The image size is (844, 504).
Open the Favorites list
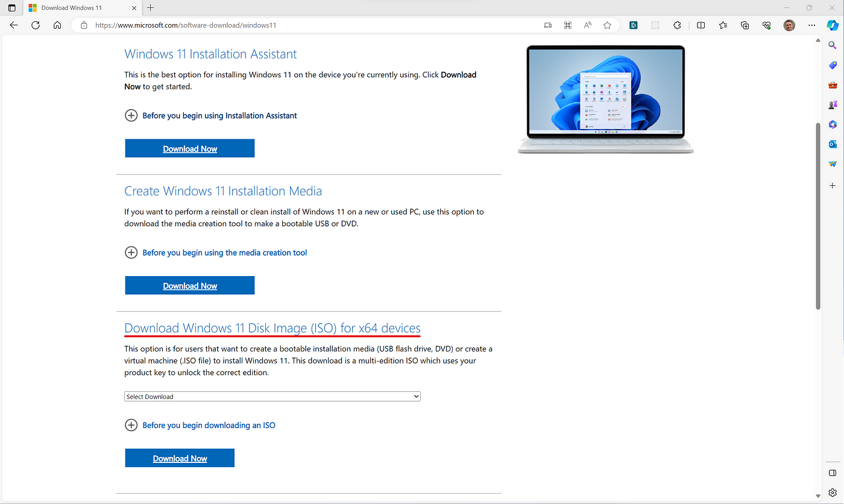coord(723,25)
